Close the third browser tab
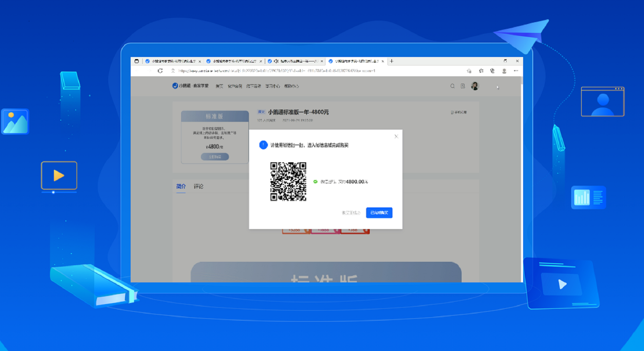This screenshot has width=644, height=351. click(322, 61)
